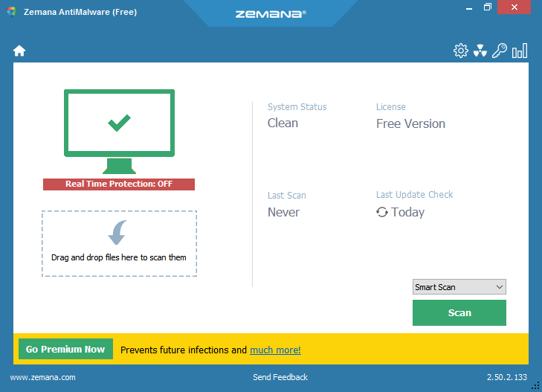Image resolution: width=542 pixels, height=392 pixels.
Task: Go to the Home screen icon
Action: coord(19,51)
